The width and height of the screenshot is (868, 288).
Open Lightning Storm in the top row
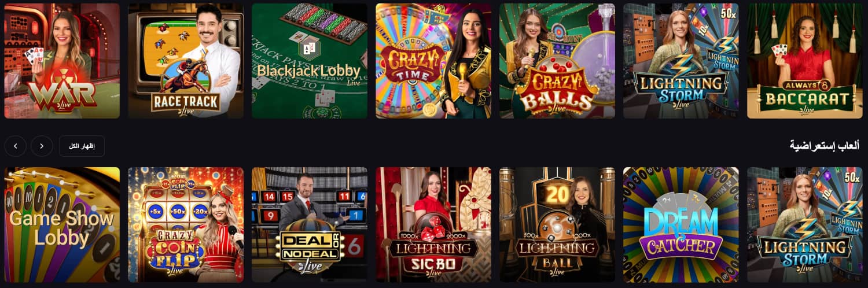[x=681, y=61]
